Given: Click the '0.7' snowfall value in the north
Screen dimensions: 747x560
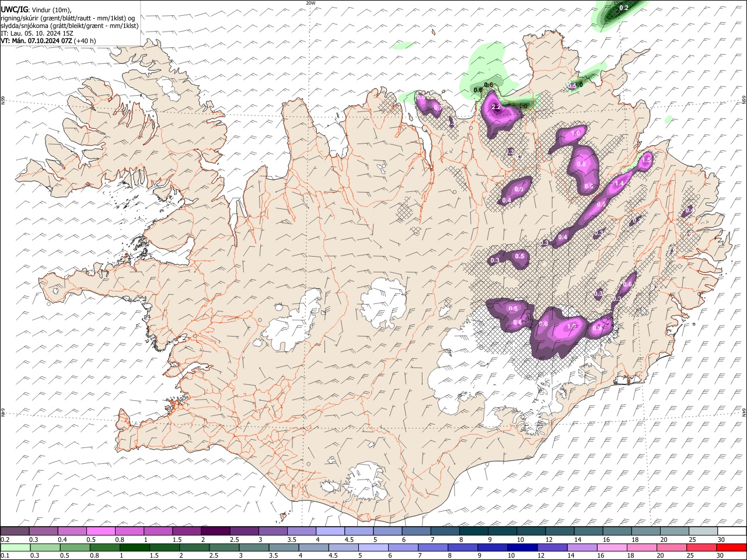Looking at the screenshot, I should (x=437, y=108).
